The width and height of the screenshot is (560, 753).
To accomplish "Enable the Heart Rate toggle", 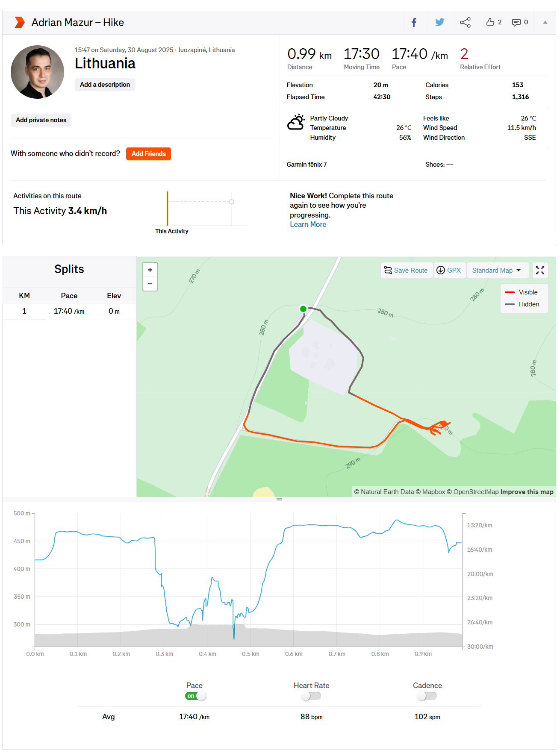I will click(311, 696).
